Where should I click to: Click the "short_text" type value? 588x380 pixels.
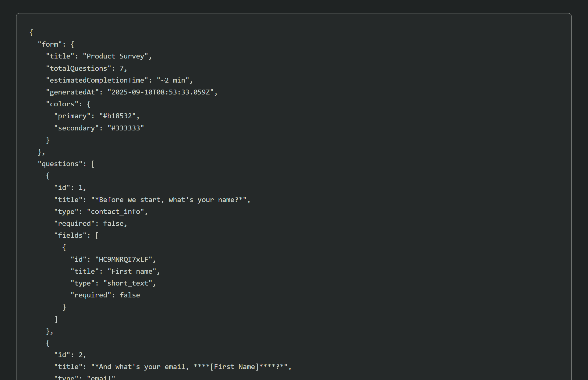128,283
